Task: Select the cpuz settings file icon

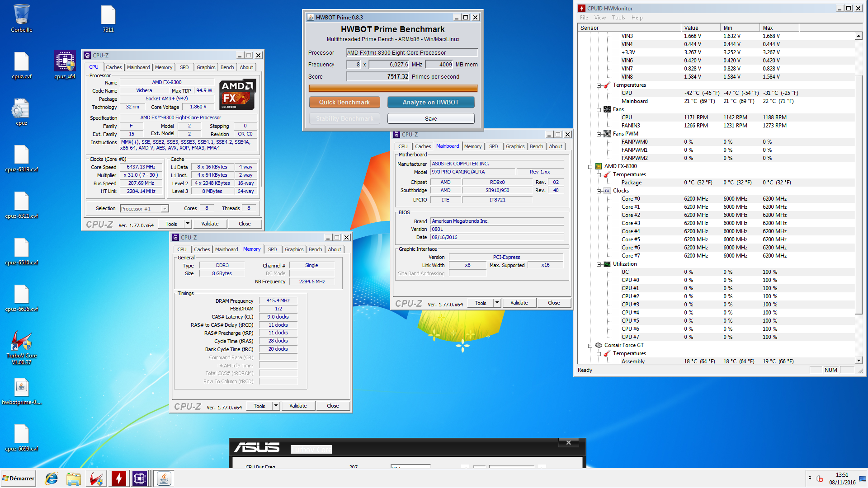Action: coord(21,112)
